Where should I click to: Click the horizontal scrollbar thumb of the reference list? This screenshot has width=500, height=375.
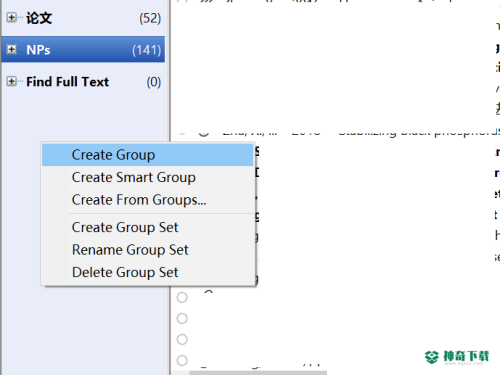pyautogui.click(x=258, y=373)
